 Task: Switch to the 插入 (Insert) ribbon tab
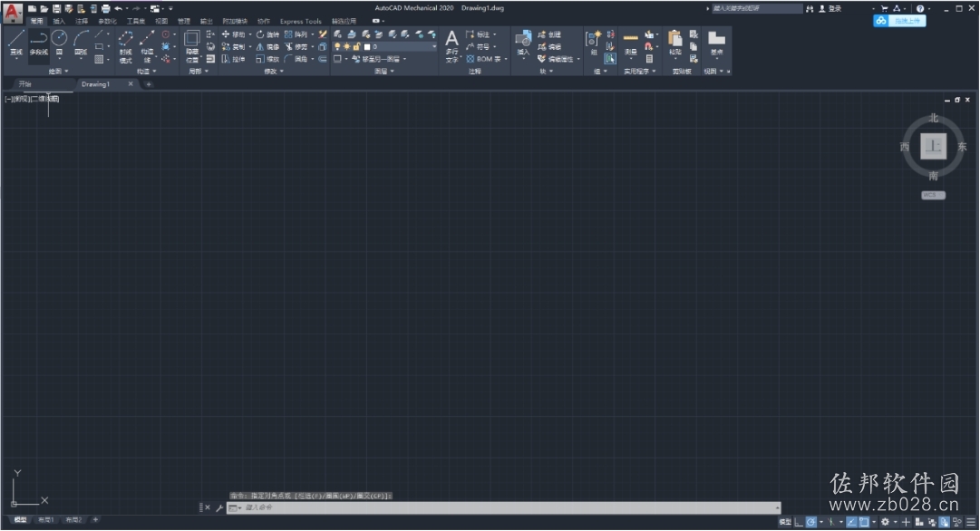click(x=59, y=21)
